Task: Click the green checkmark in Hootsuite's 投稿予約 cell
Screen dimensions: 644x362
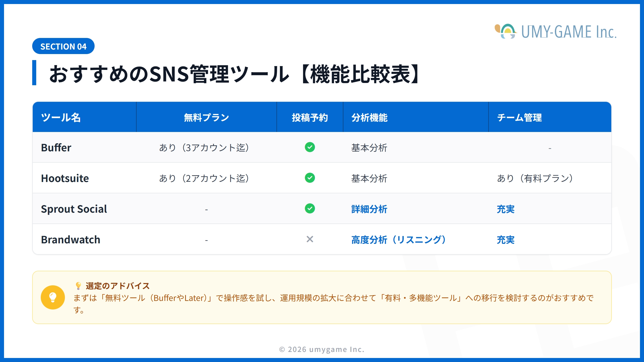Action: [x=310, y=178]
